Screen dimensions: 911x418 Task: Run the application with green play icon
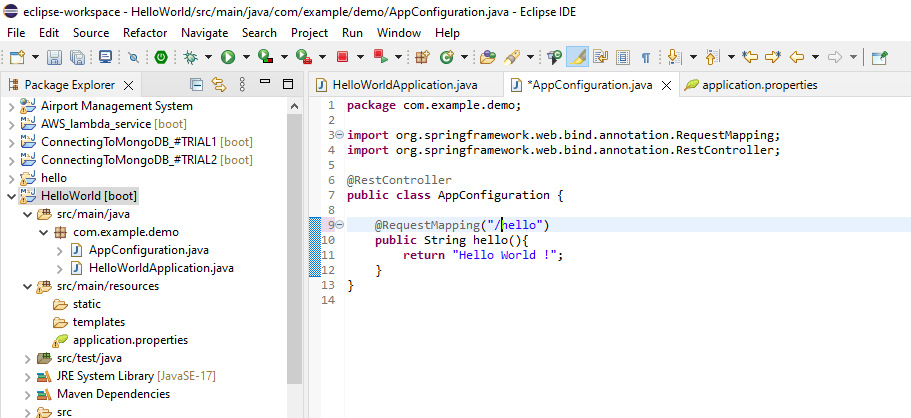(x=228, y=57)
